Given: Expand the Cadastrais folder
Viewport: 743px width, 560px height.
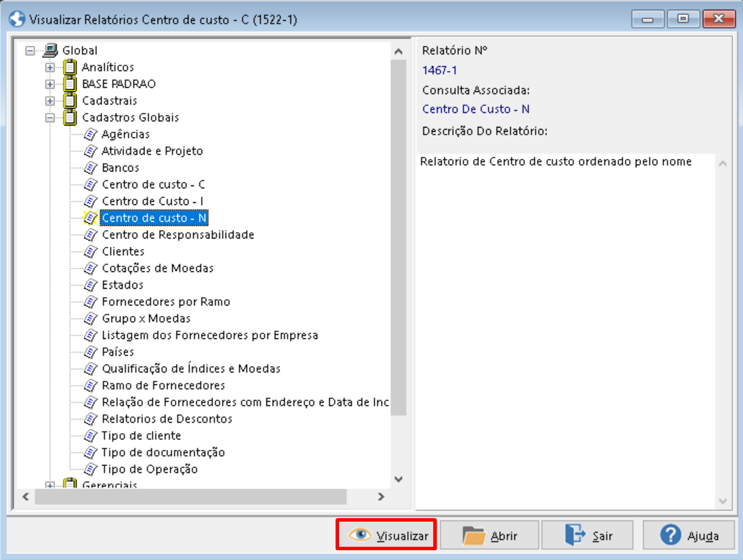Looking at the screenshot, I should tap(50, 101).
